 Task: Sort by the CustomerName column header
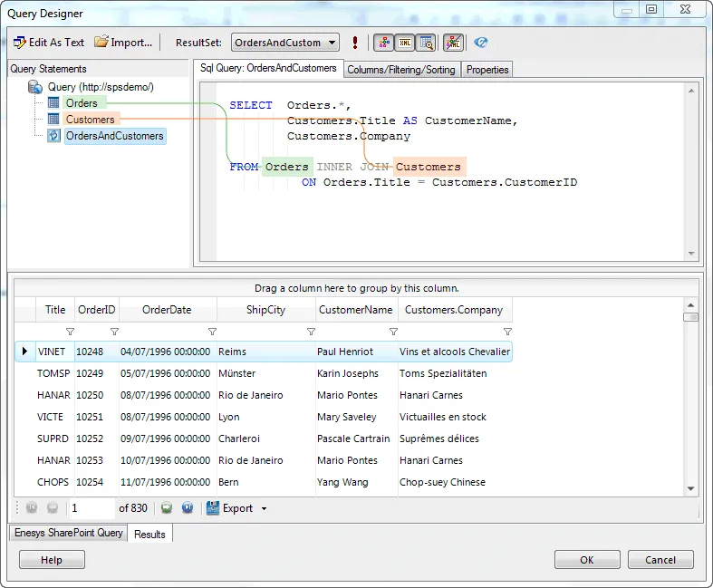(x=355, y=310)
